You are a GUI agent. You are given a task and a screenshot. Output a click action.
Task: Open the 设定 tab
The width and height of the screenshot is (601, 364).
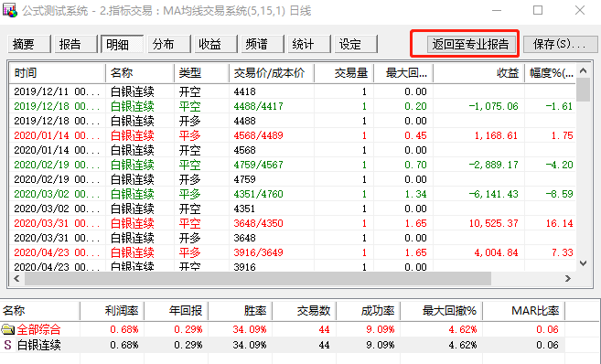(x=356, y=44)
